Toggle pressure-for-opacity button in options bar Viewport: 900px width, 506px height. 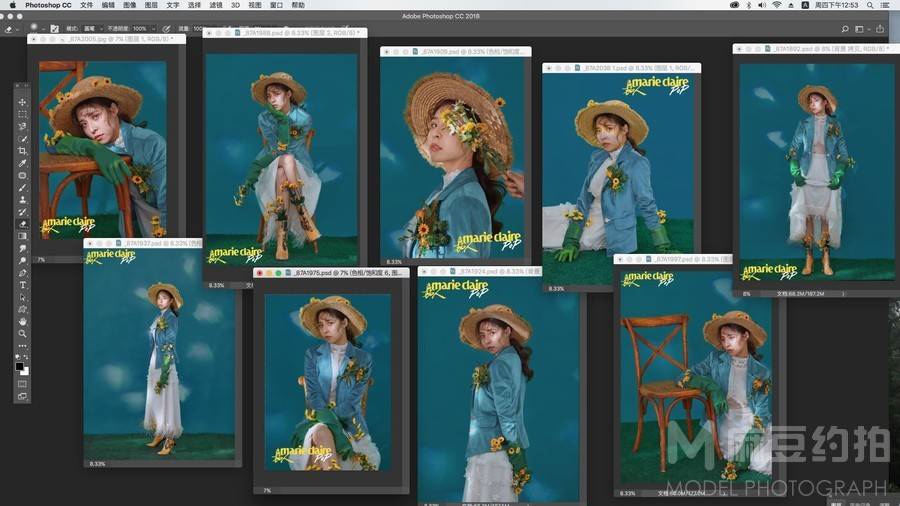(166, 28)
